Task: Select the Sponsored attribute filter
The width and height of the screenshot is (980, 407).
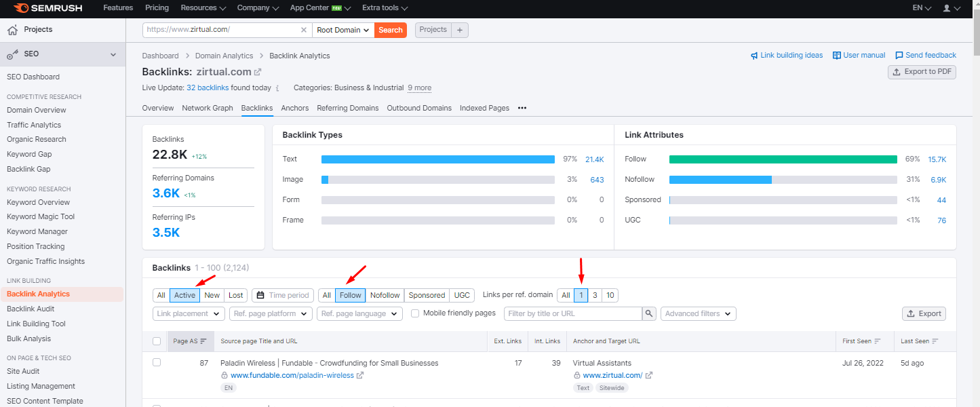Action: pyautogui.click(x=427, y=295)
